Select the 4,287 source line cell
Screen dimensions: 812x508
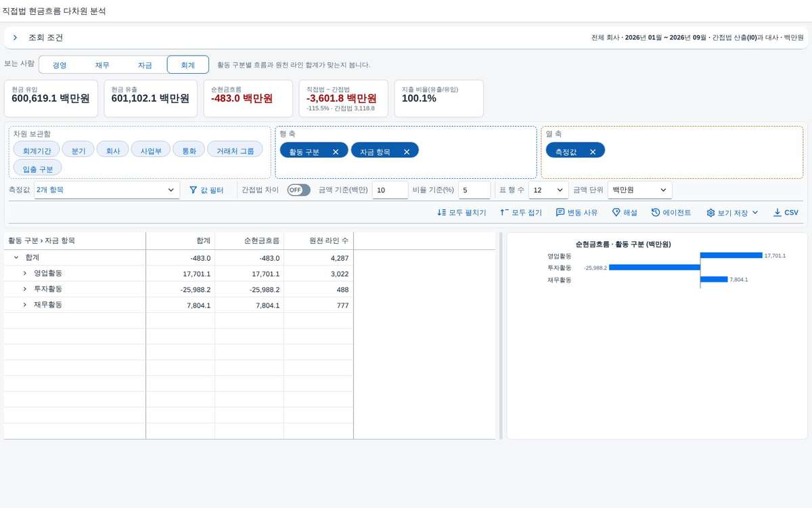pos(319,258)
